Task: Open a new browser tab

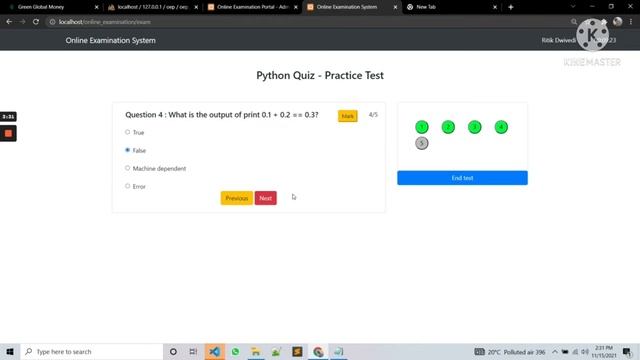Action: click(510, 7)
